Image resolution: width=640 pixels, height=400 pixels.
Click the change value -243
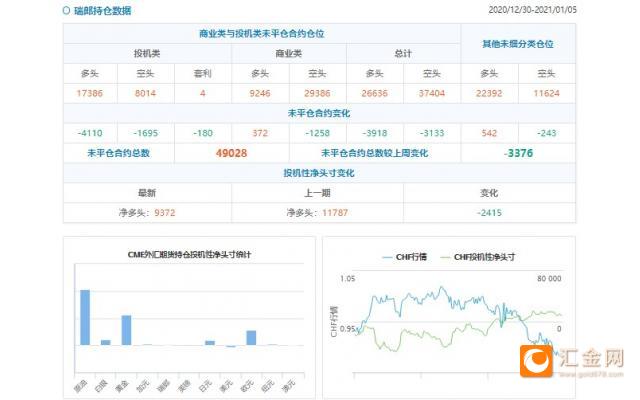(546, 133)
